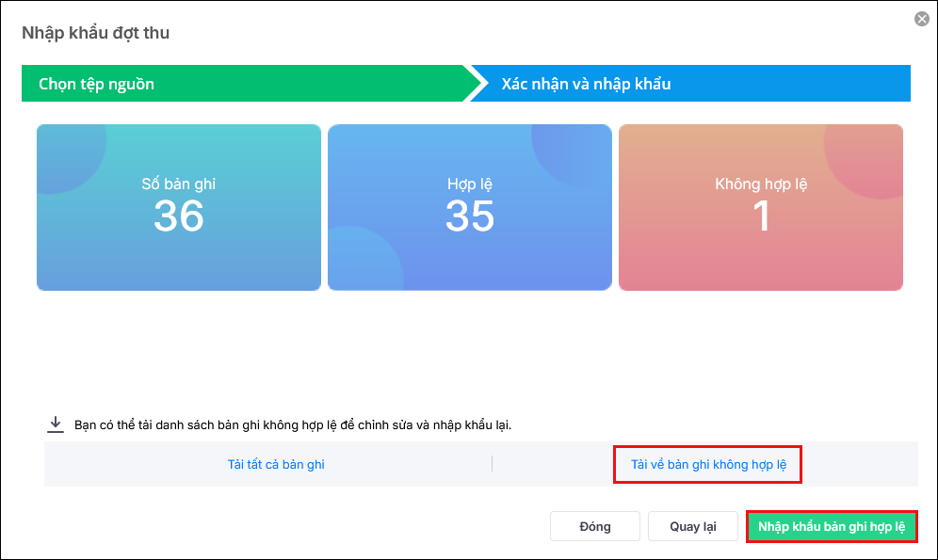Click the green Nhập khẩu bản ghi hợp lệ button
Image resolution: width=938 pixels, height=560 pixels.
point(832,526)
